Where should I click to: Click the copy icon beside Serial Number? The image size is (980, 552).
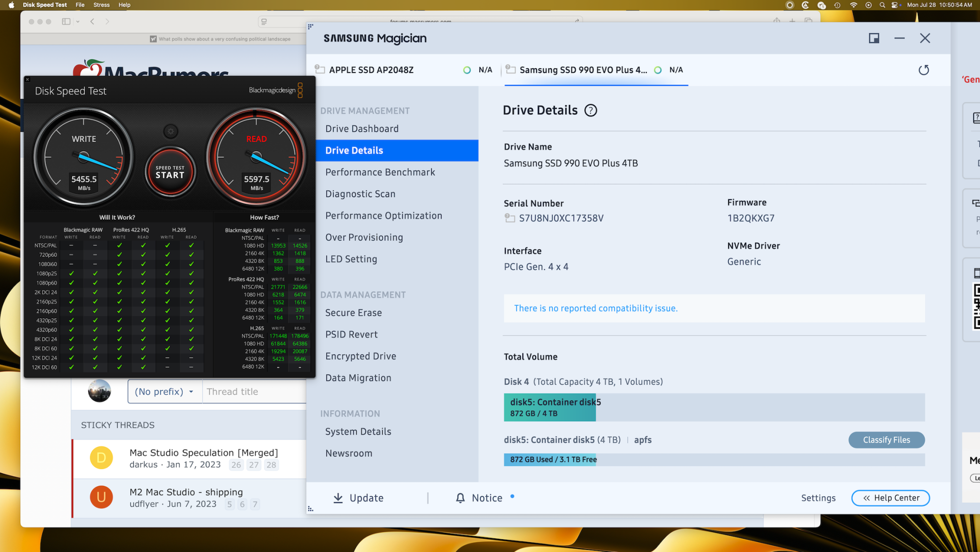510,218
